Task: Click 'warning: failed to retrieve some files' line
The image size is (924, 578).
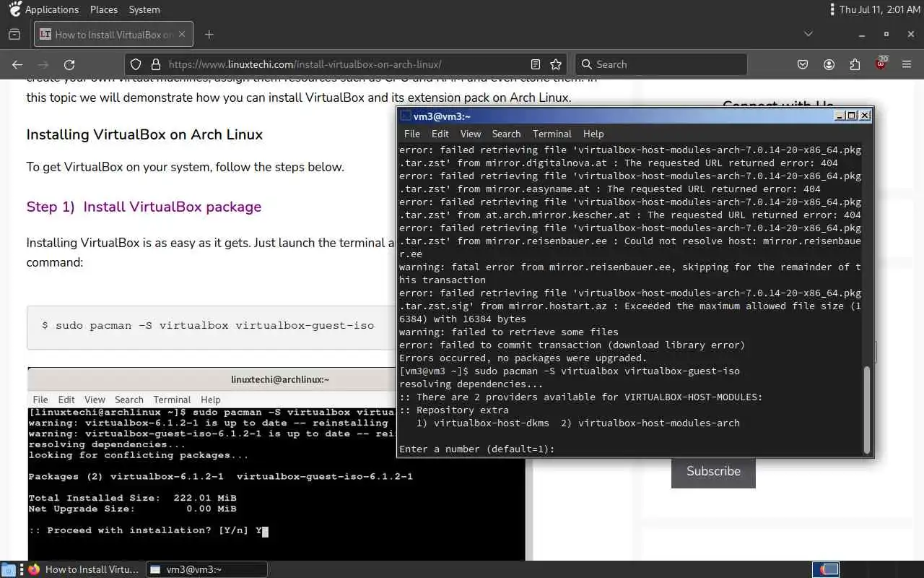Action: [x=509, y=332]
